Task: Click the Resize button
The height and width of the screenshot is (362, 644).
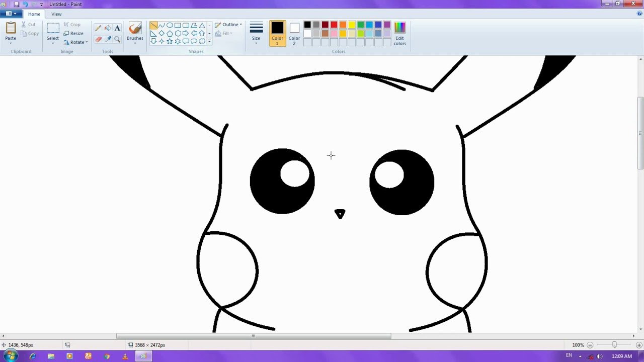Action: click(73, 33)
